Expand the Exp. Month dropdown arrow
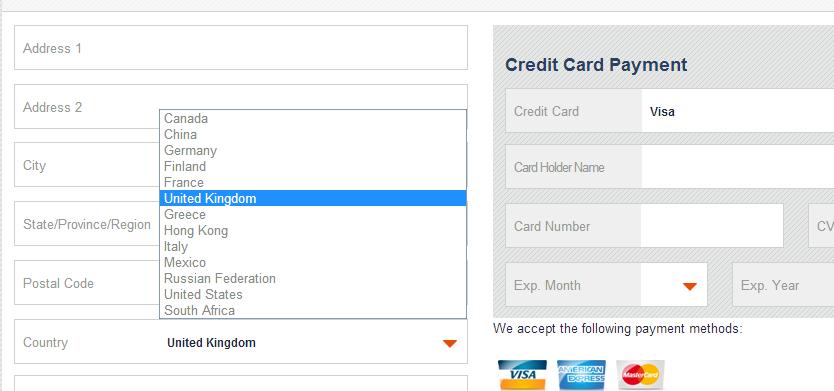Viewport: 834px width, 391px height. click(x=689, y=286)
